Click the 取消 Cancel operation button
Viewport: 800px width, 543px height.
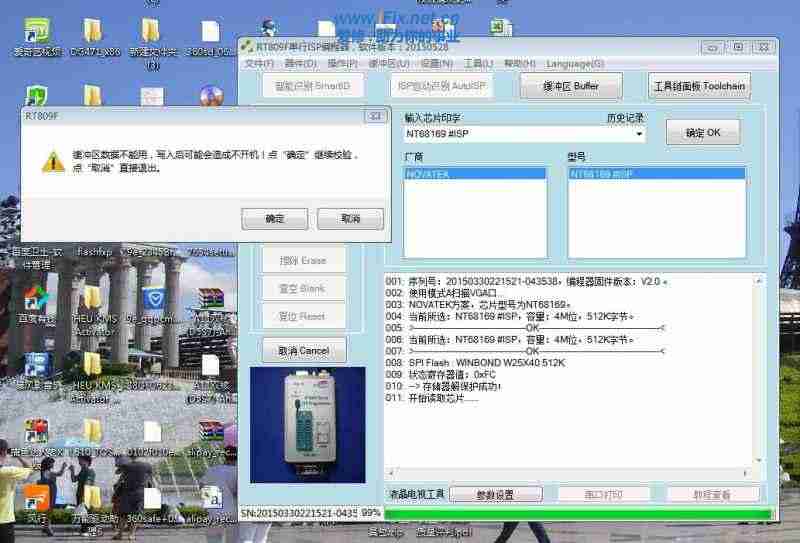[x=304, y=351]
